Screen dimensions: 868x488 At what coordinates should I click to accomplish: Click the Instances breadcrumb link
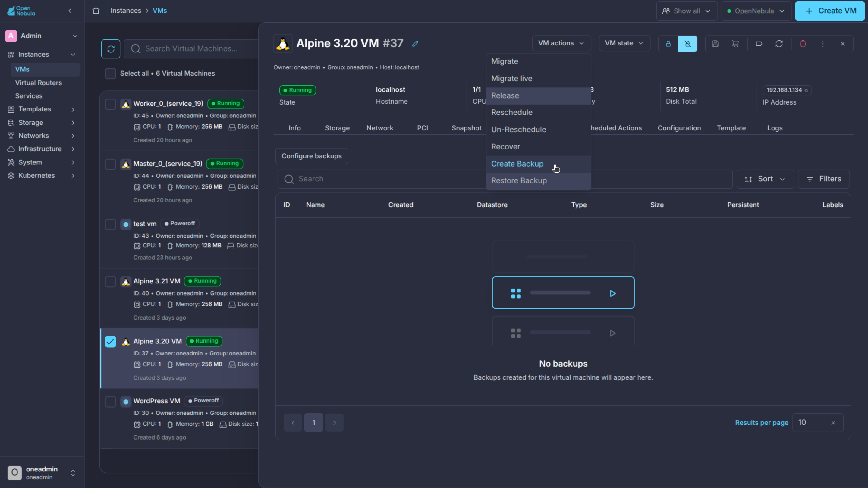[126, 11]
